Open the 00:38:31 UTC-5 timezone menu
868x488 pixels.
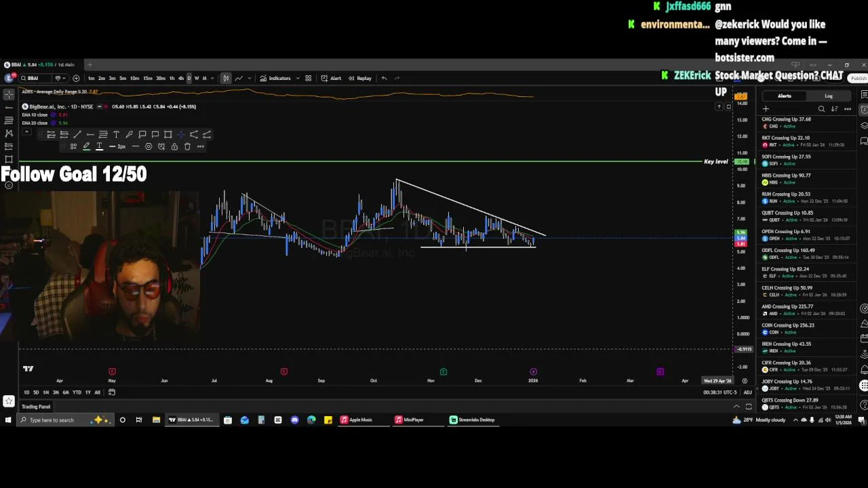(719, 392)
